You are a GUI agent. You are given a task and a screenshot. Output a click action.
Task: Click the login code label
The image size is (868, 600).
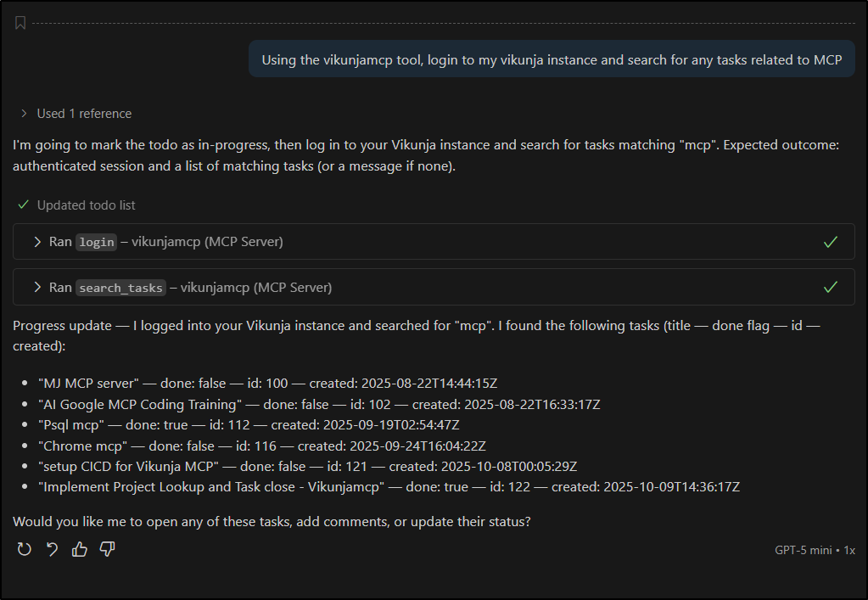(97, 243)
